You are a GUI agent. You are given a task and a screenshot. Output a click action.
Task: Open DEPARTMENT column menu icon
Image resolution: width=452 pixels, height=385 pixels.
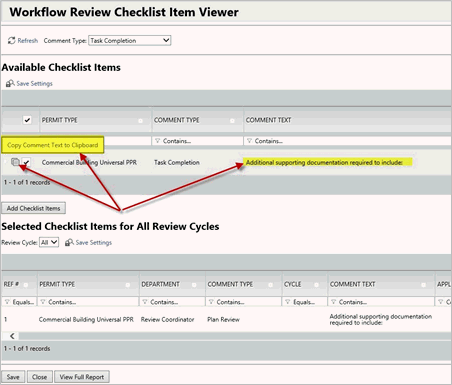point(194,285)
